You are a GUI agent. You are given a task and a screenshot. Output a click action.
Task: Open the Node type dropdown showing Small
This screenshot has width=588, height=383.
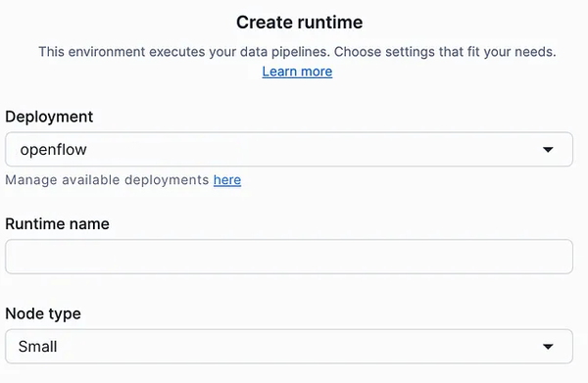(289, 347)
